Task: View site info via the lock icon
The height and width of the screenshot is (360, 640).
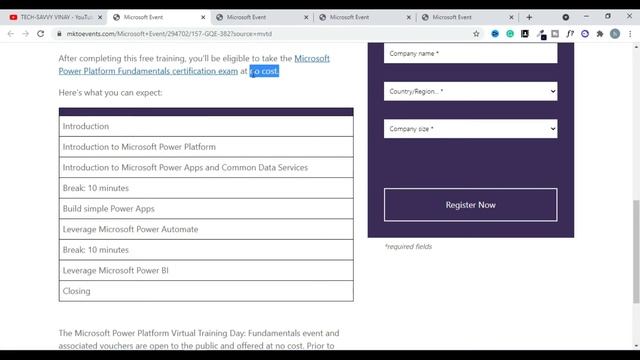Action: tap(59, 34)
